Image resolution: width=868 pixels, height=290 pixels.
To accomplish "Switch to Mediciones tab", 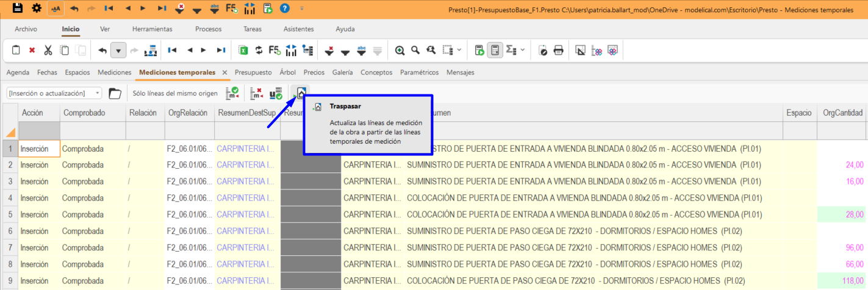I will pyautogui.click(x=114, y=72).
